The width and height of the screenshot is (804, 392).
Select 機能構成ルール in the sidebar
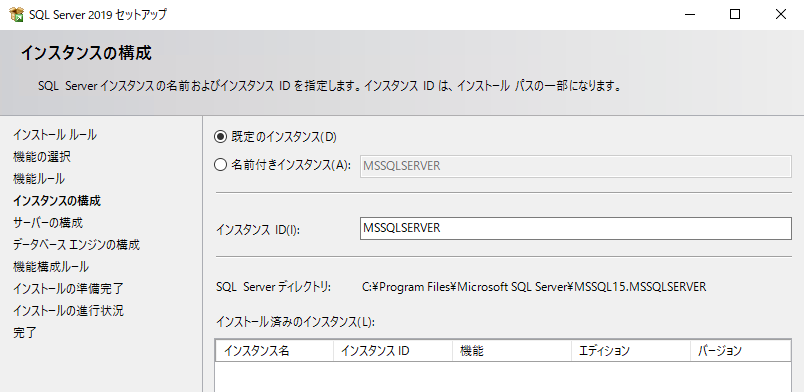[x=51, y=267]
